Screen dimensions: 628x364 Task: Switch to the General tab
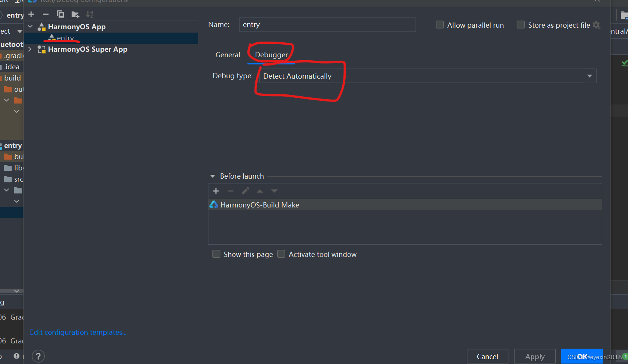228,55
